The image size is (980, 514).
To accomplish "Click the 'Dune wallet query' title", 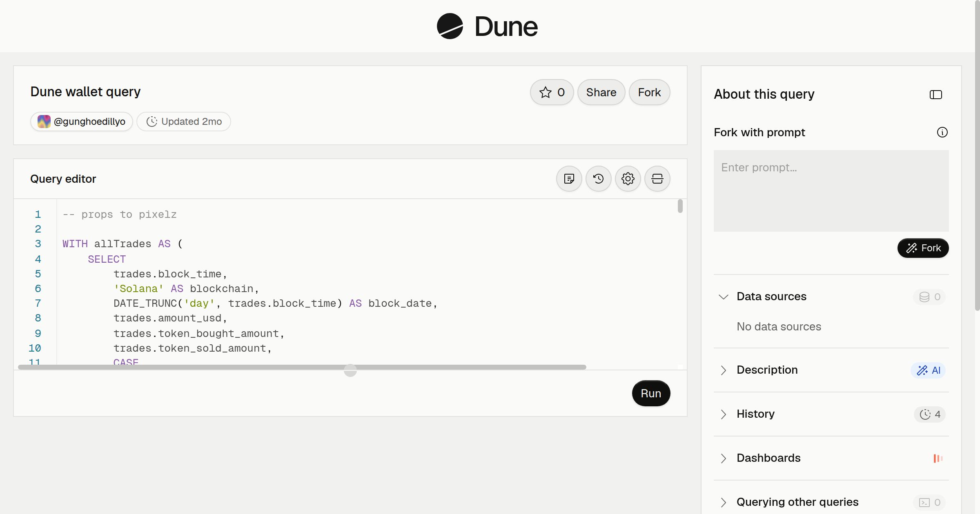I will (85, 92).
